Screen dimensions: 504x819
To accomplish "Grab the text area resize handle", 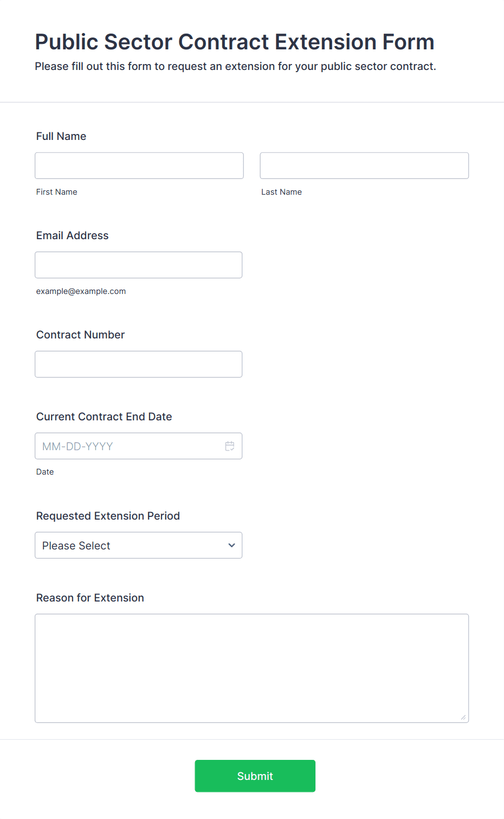I will coord(463,718).
